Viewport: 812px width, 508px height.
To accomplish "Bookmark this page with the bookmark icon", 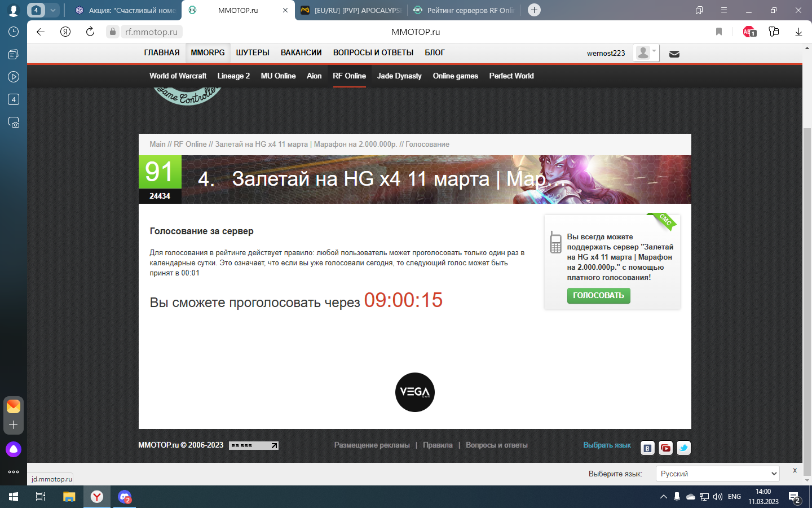I will click(x=719, y=32).
